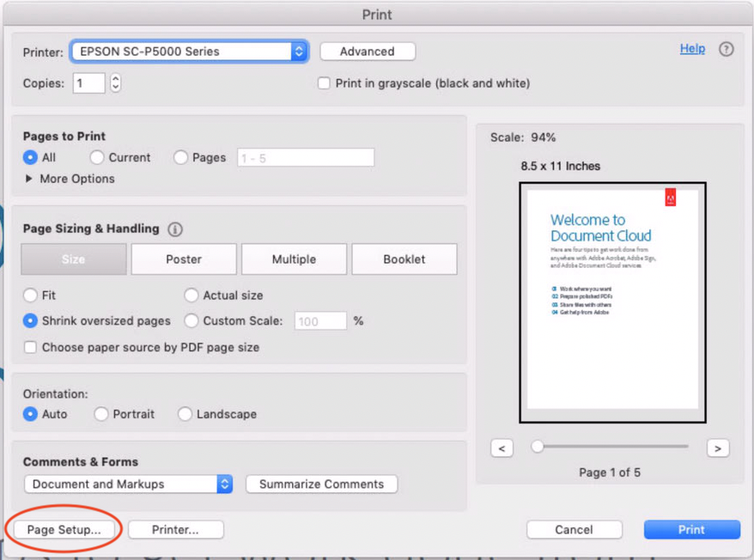Click the Custom Scale percentage field

320,321
